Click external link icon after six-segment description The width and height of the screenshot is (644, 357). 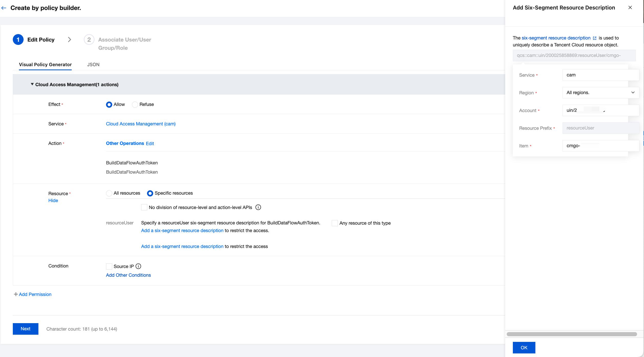click(595, 38)
